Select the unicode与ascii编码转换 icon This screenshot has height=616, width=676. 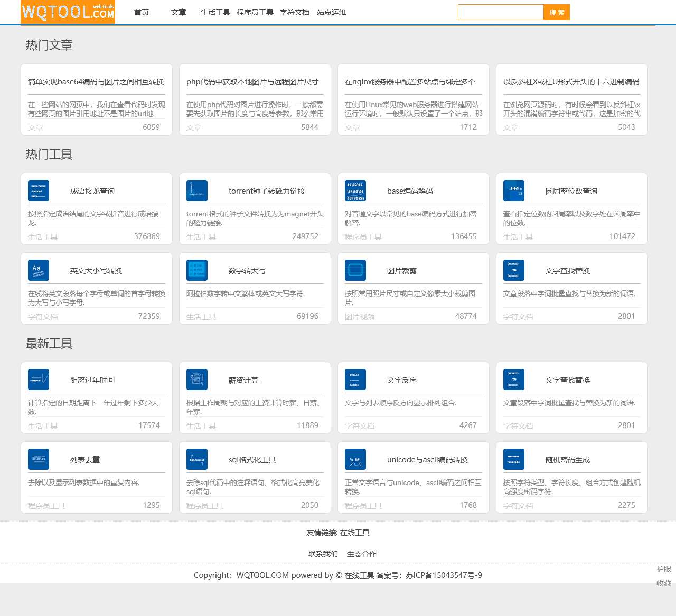[x=355, y=459]
